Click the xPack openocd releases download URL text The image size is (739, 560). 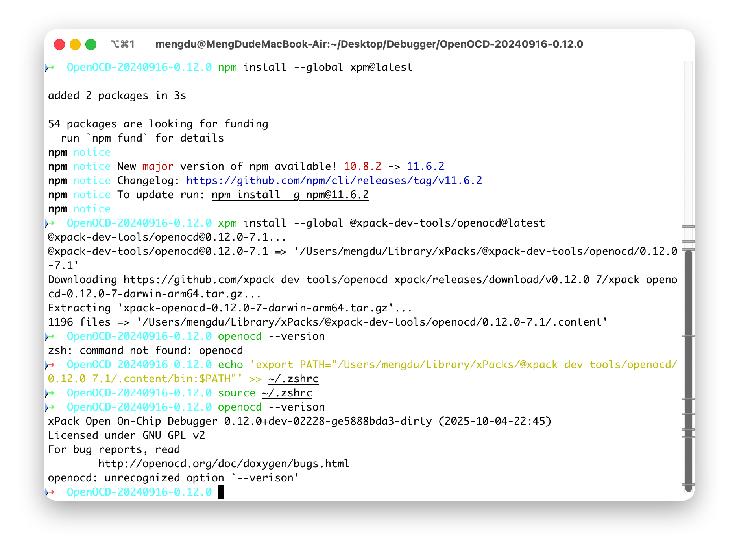(362, 287)
